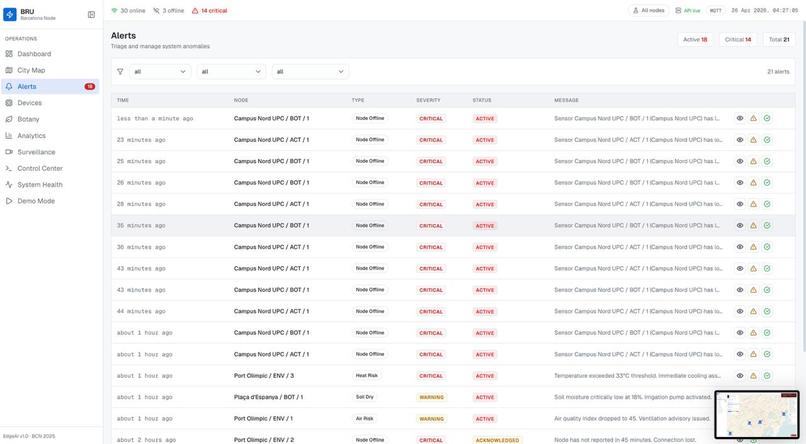The height and width of the screenshot is (444, 806).
Task: Click the Control Center terminal icon
Action: (x=9, y=168)
